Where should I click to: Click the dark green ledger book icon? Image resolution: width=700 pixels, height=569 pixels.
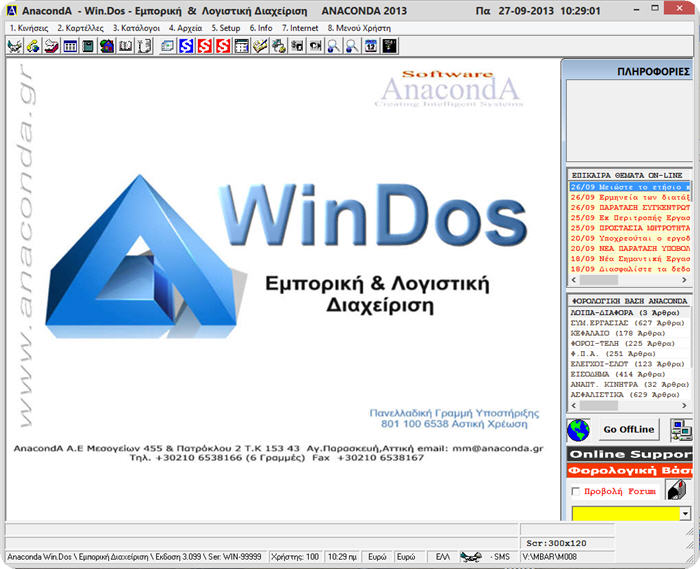coord(88,46)
